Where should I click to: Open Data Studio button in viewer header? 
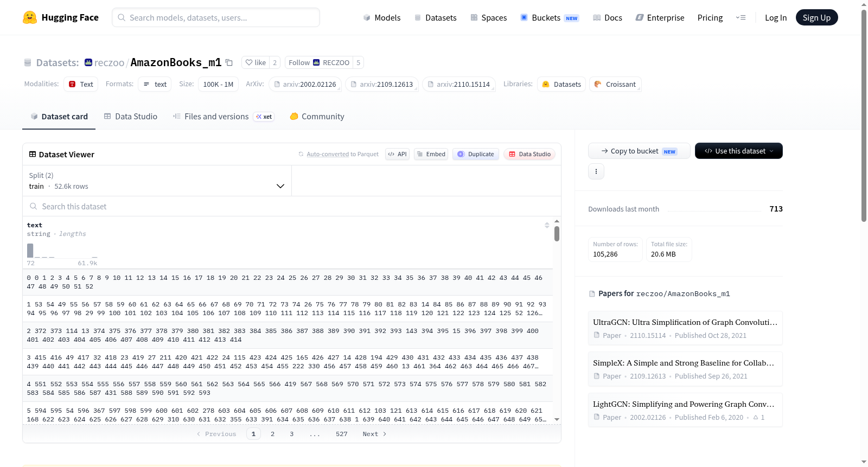click(x=529, y=154)
